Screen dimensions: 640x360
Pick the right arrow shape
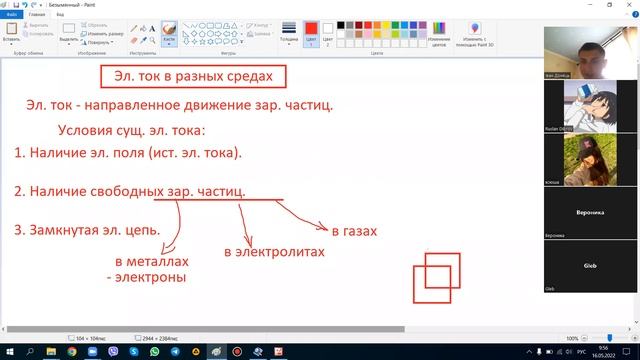[x=218, y=34]
